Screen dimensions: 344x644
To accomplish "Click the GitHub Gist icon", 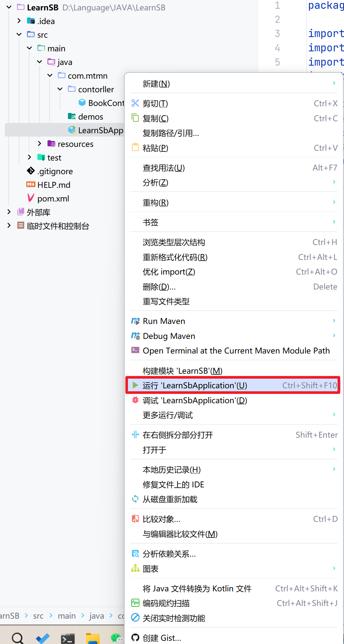I will (135, 638).
